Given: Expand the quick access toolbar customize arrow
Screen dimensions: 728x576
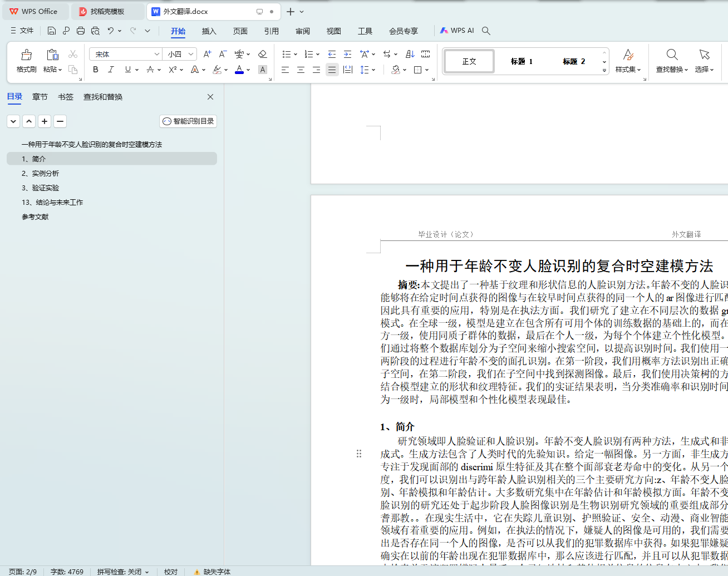Looking at the screenshot, I should point(147,31).
